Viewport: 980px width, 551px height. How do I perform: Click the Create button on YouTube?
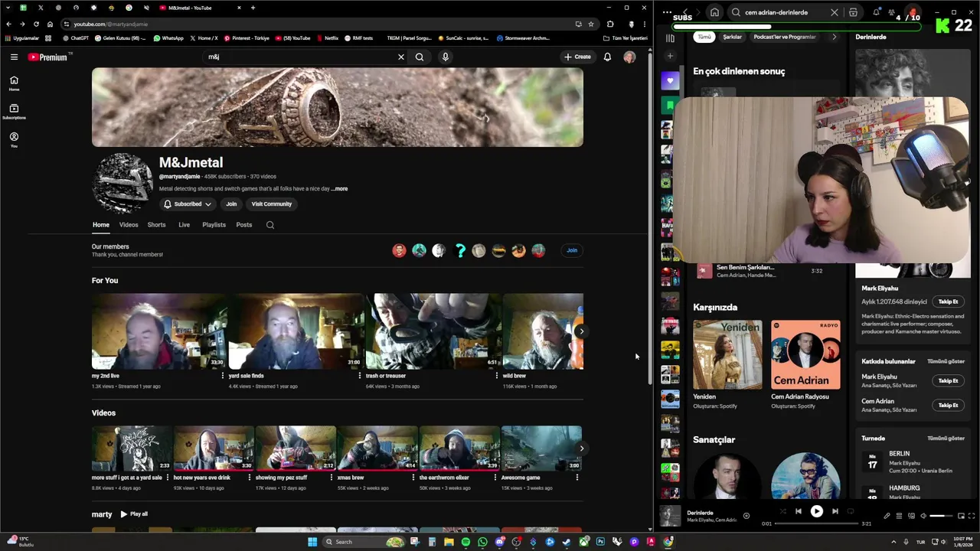(577, 57)
